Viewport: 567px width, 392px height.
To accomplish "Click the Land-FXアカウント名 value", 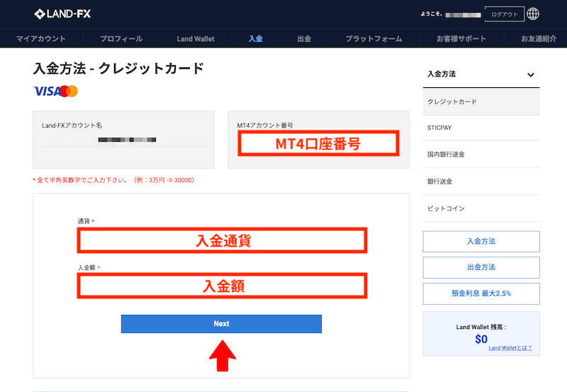I will 127,140.
